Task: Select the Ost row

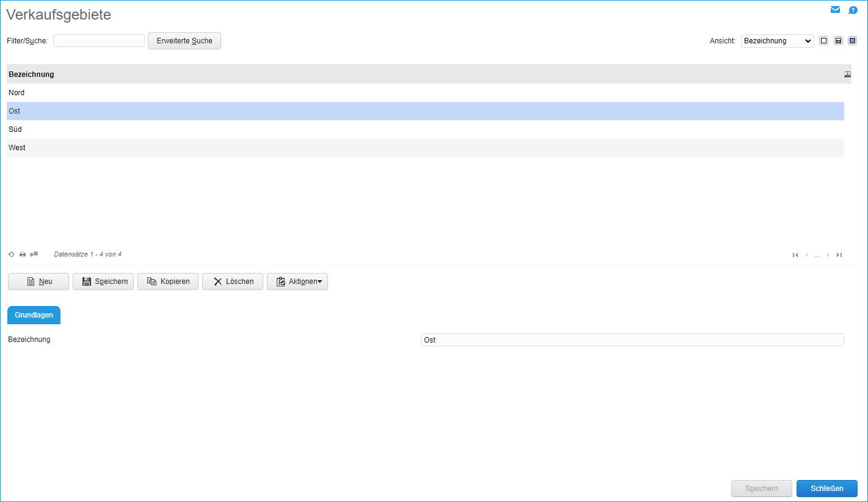Action: [425, 111]
